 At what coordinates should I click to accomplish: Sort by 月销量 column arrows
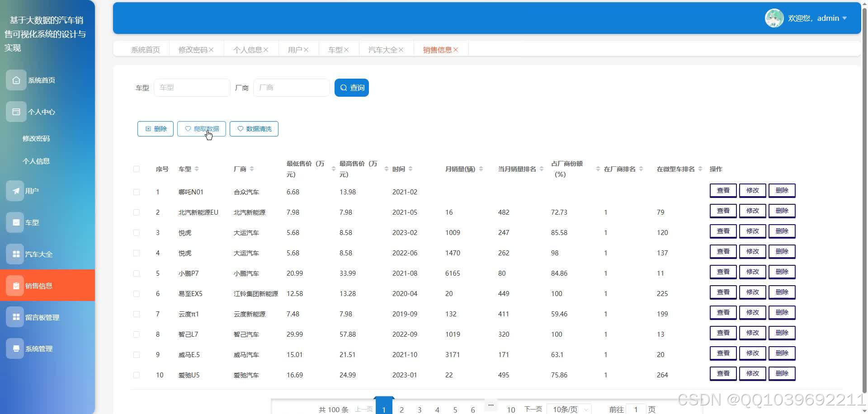(x=481, y=169)
